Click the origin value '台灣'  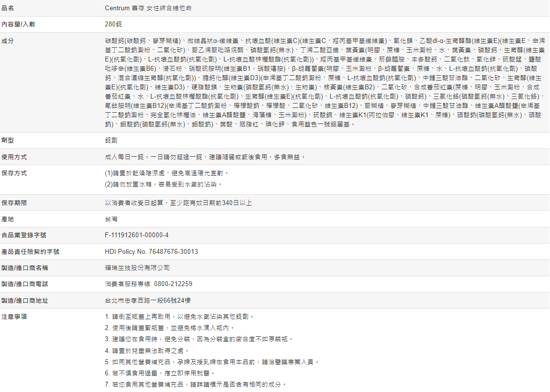tap(111, 219)
